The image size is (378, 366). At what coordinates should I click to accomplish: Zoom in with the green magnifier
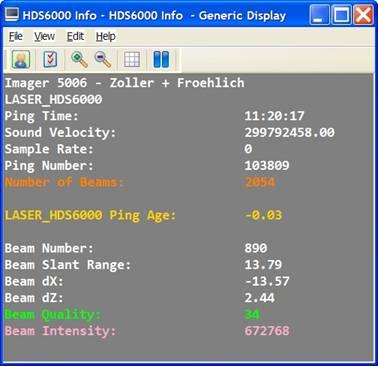(79, 60)
